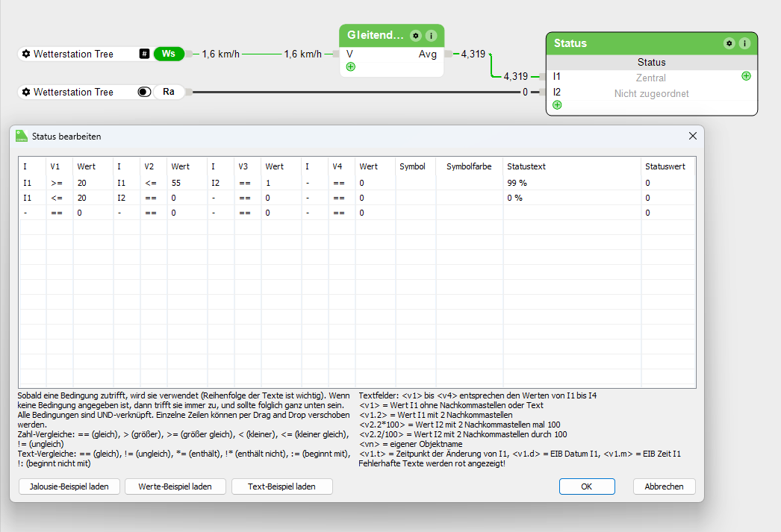The image size is (781, 532).
Task: Cancel editing with Abbrechen
Action: 664,486
